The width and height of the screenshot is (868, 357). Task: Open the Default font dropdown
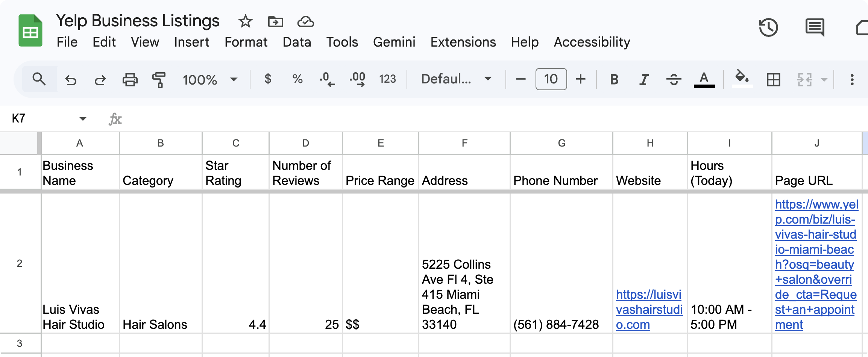[456, 79]
